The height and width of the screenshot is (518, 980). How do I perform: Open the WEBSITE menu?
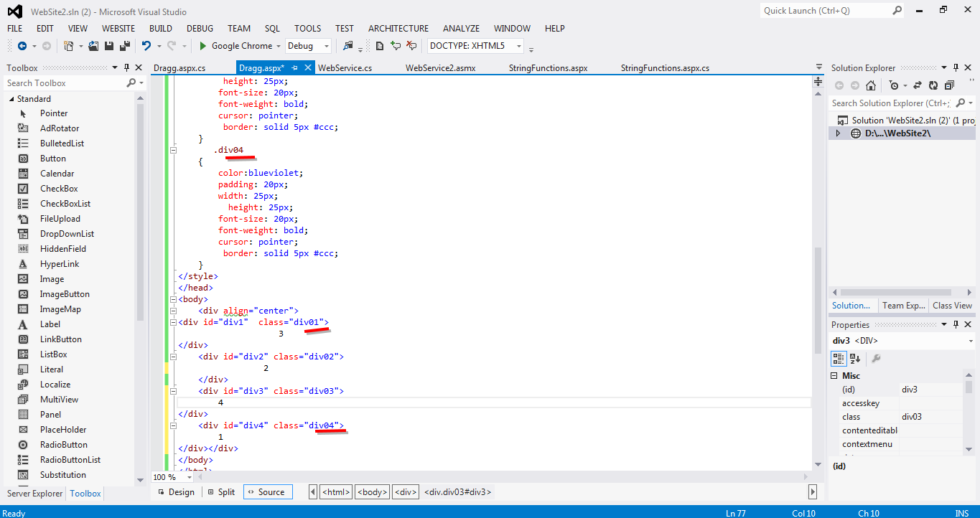[118, 28]
